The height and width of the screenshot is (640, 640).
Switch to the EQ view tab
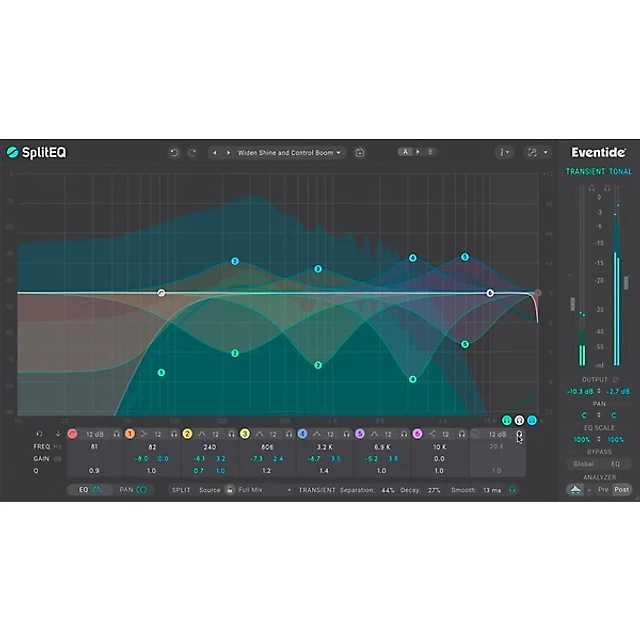[90, 490]
